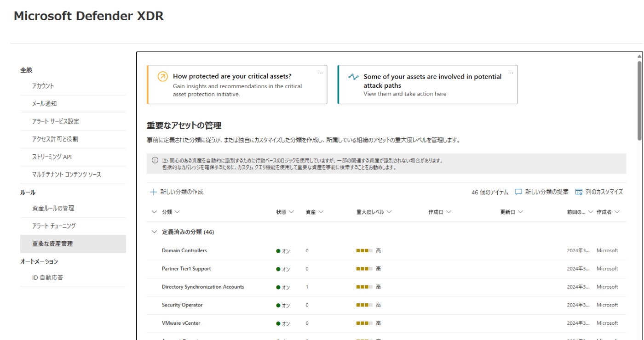
Task: Open the 作成者 column dropdown
Action: tap(608, 212)
